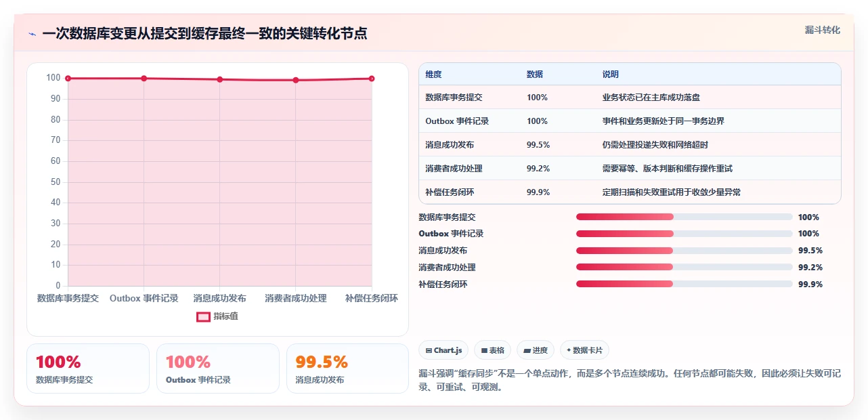Click description 仍需处理投递失败和网络超时
This screenshot has height=420, width=868.
pos(655,145)
